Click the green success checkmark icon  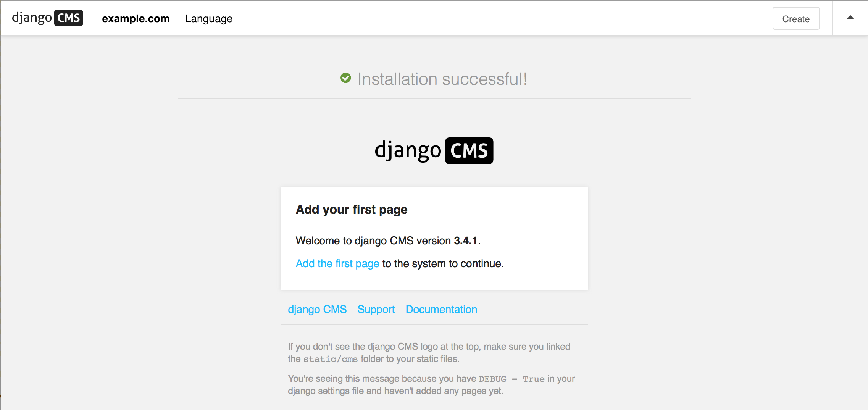pos(345,78)
